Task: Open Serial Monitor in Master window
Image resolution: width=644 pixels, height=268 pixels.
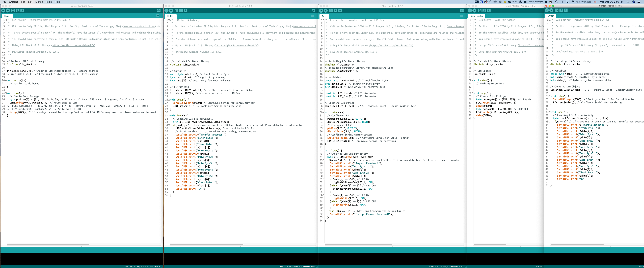Action: pos(158,11)
